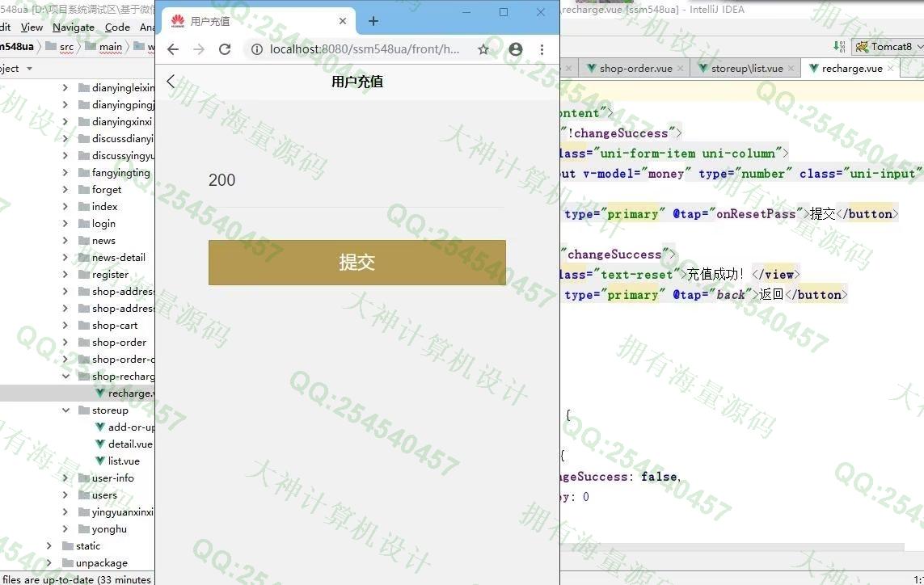Image resolution: width=924 pixels, height=585 pixels.
Task: Open the Navigate menu in IntelliJ
Action: (x=73, y=27)
